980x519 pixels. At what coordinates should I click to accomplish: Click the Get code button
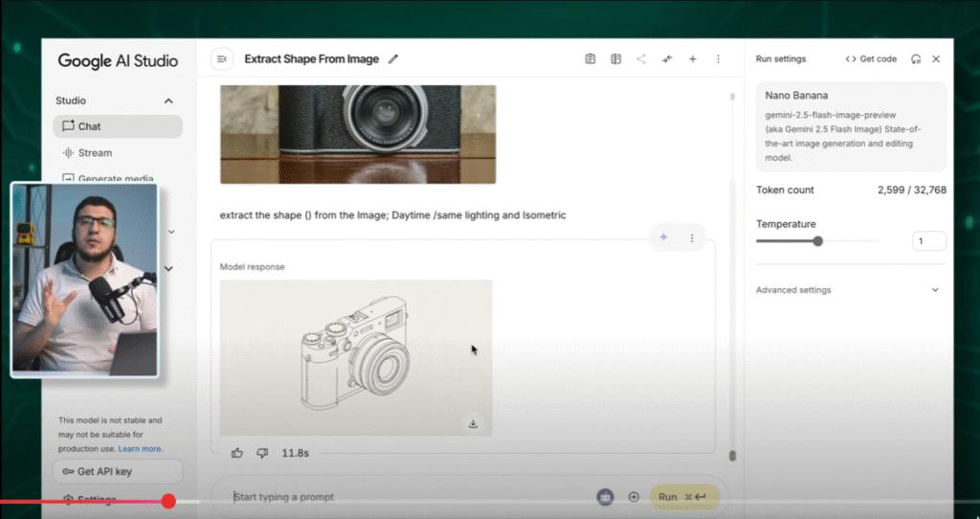point(871,59)
